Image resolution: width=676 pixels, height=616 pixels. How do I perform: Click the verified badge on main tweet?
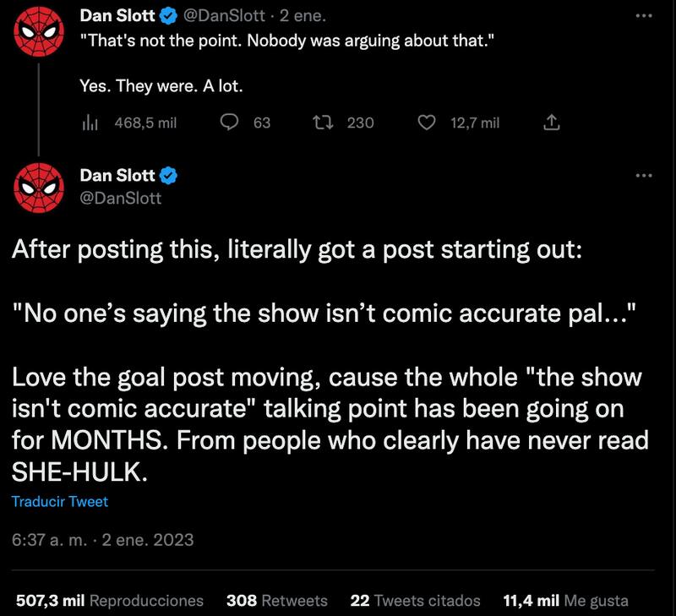[168, 175]
